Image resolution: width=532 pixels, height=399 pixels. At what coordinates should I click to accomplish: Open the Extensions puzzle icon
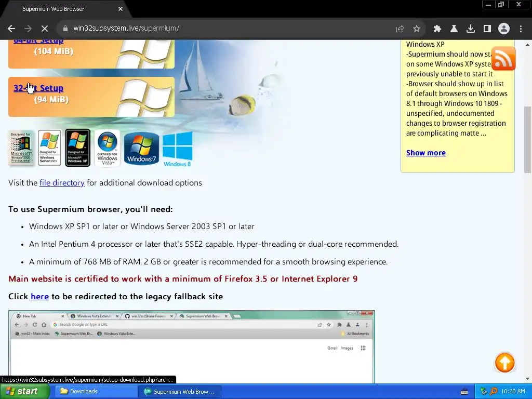click(437, 29)
